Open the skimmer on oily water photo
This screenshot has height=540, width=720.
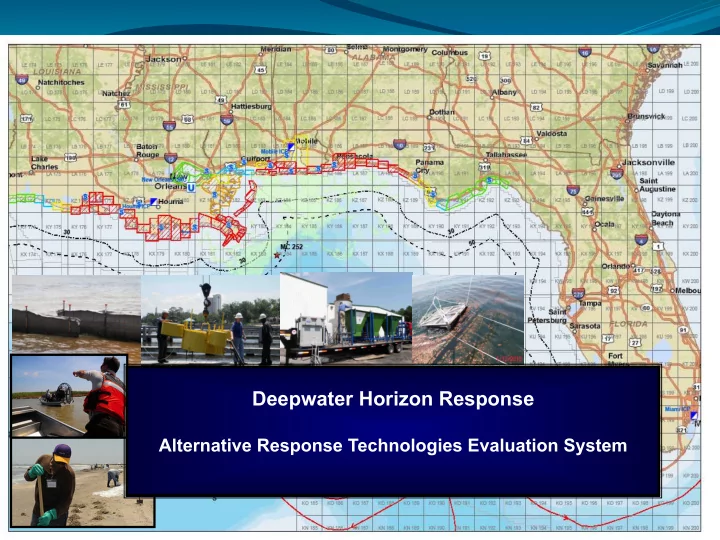468,320
